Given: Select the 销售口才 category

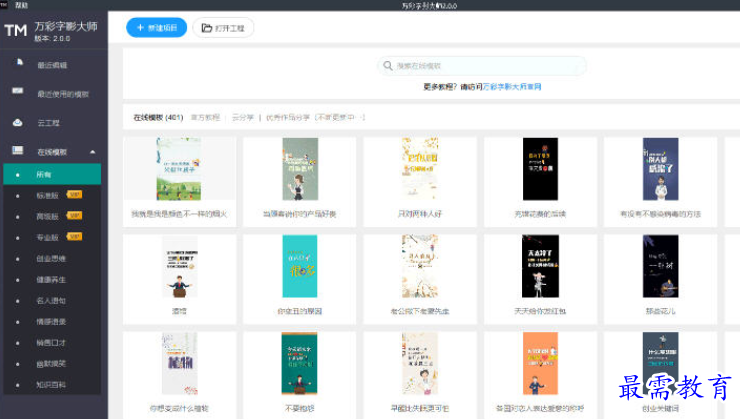Looking at the screenshot, I should 51,343.
